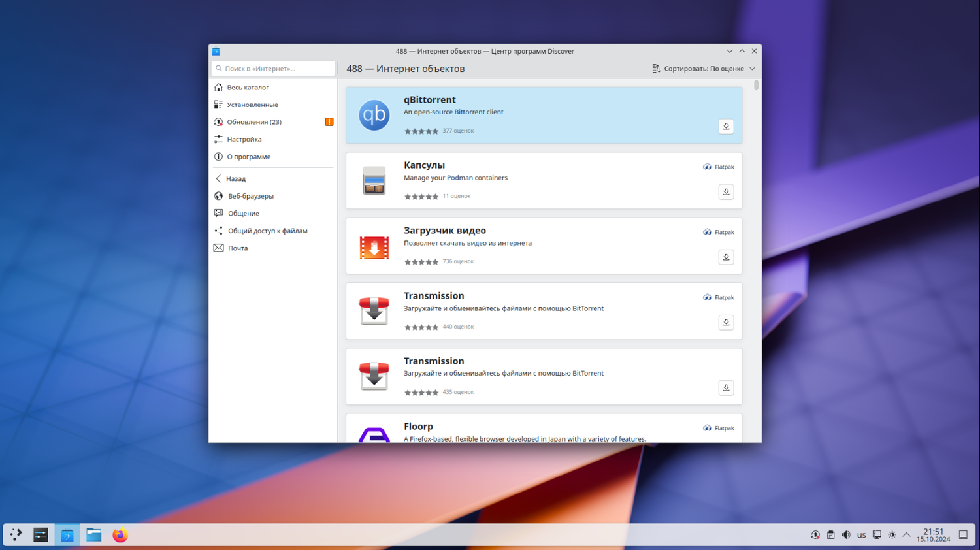This screenshot has width=980, height=550.
Task: Open the Transmission icon with 435 оценок
Action: pos(374,376)
